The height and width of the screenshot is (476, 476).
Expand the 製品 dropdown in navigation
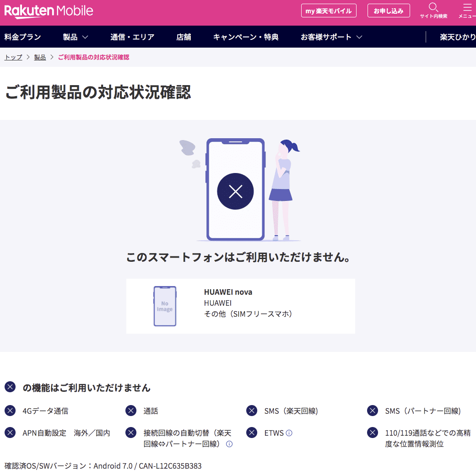coord(75,37)
